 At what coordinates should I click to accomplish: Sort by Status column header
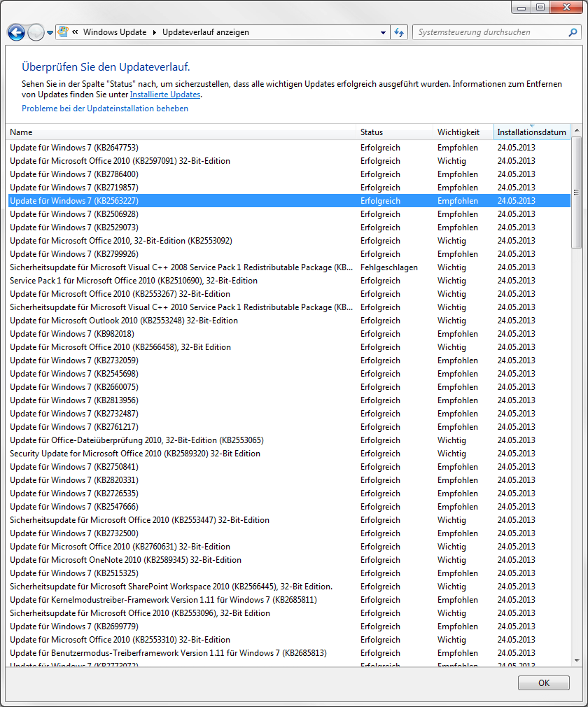click(395, 132)
